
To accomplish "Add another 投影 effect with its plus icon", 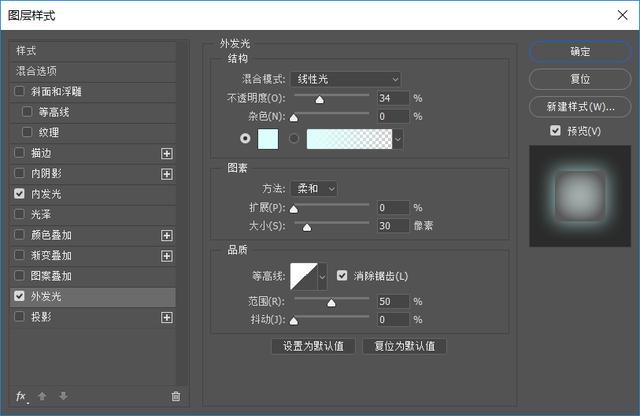I will pos(167,318).
